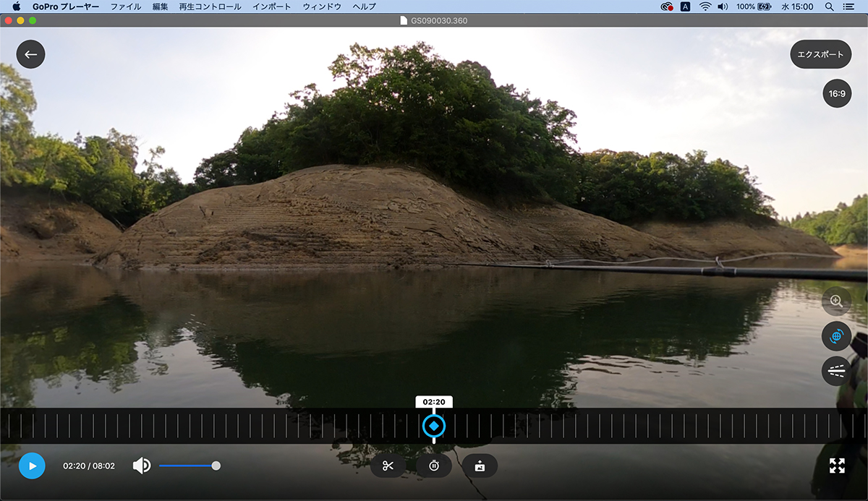Viewport: 868px width, 501px height.
Task: Click the エクスポート button
Action: [820, 54]
